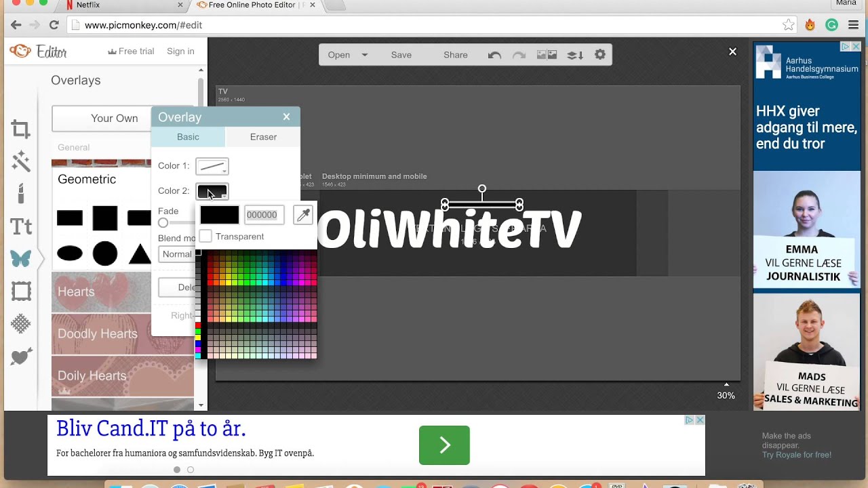Click the 30% zoom indicator
Image resolution: width=868 pixels, height=488 pixels.
coord(726,396)
